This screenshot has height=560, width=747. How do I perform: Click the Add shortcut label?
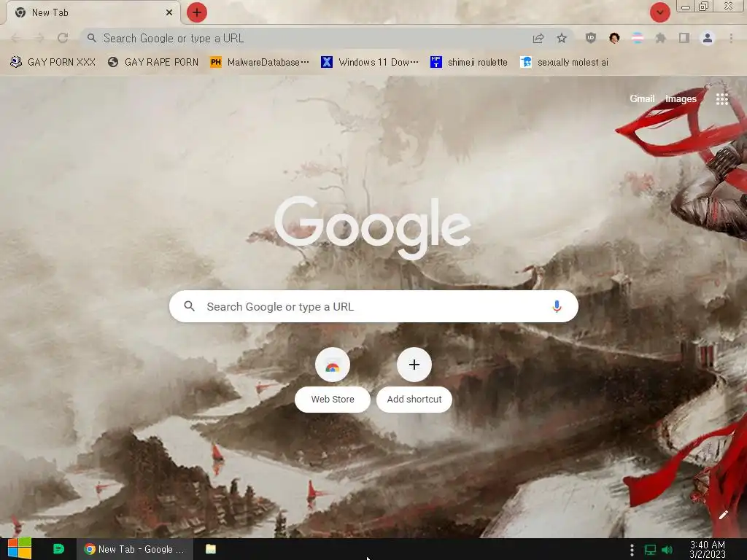(x=414, y=399)
